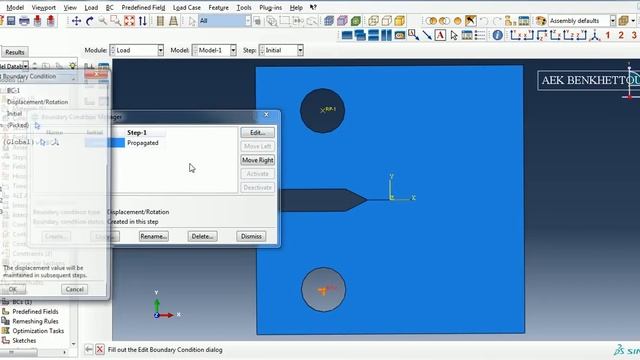Open the Model menu

15,7
